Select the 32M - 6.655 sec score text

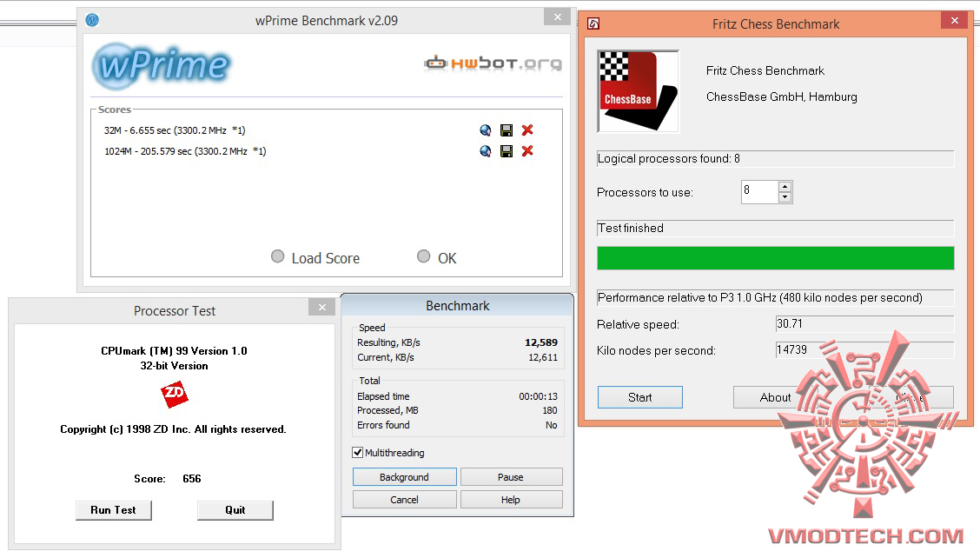pyautogui.click(x=175, y=130)
